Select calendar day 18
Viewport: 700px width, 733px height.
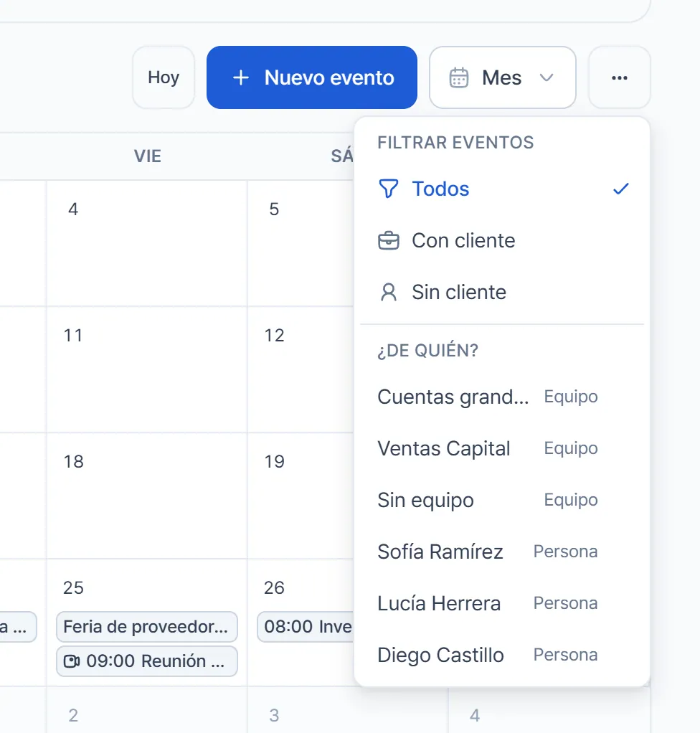coord(73,461)
